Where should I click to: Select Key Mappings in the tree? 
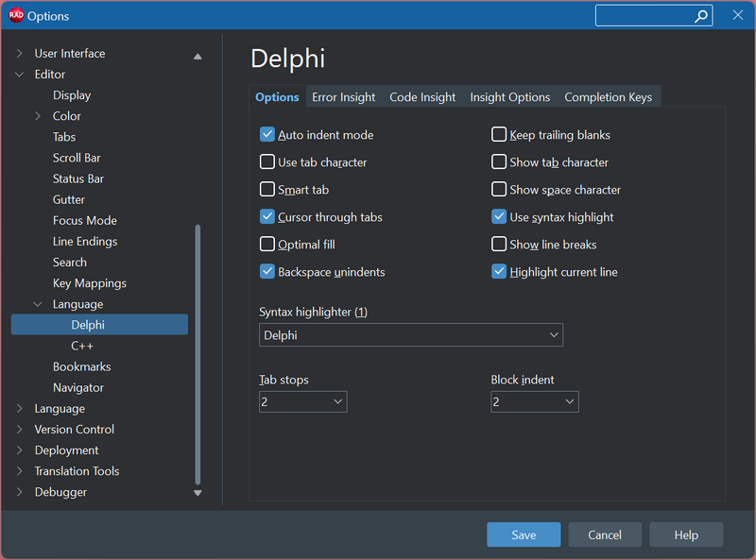pyautogui.click(x=90, y=283)
